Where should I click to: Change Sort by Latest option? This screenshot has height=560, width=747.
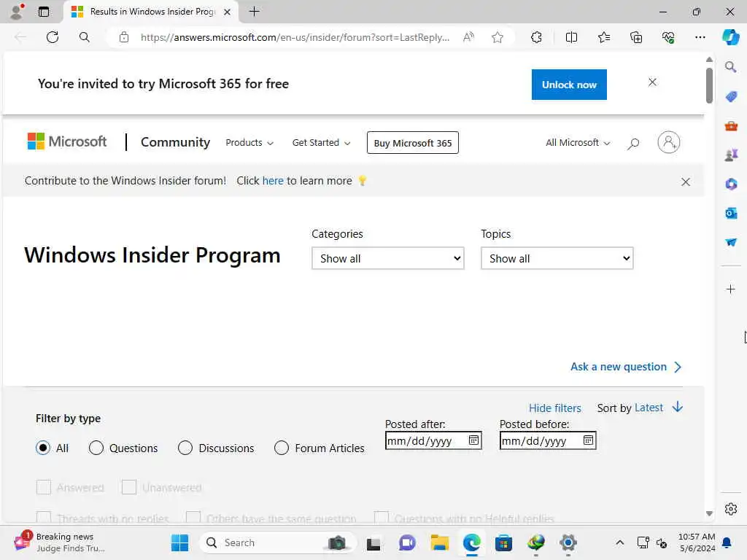point(649,408)
